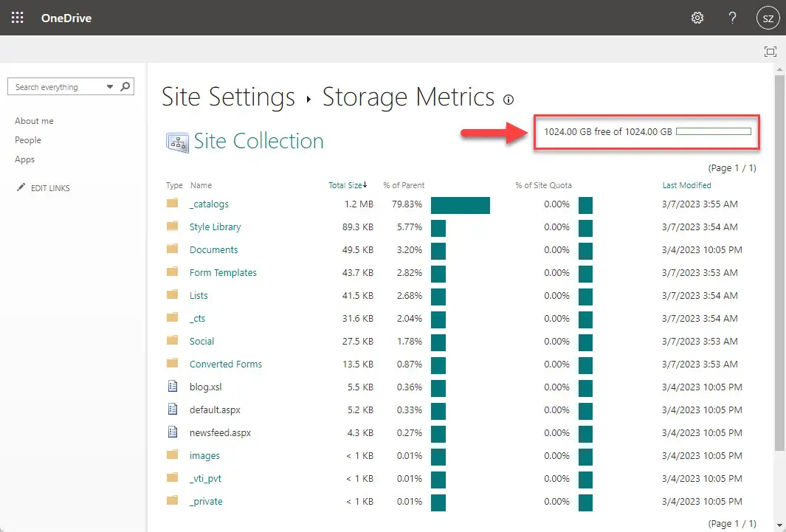Click the blog.xsl file icon

[x=173, y=387]
